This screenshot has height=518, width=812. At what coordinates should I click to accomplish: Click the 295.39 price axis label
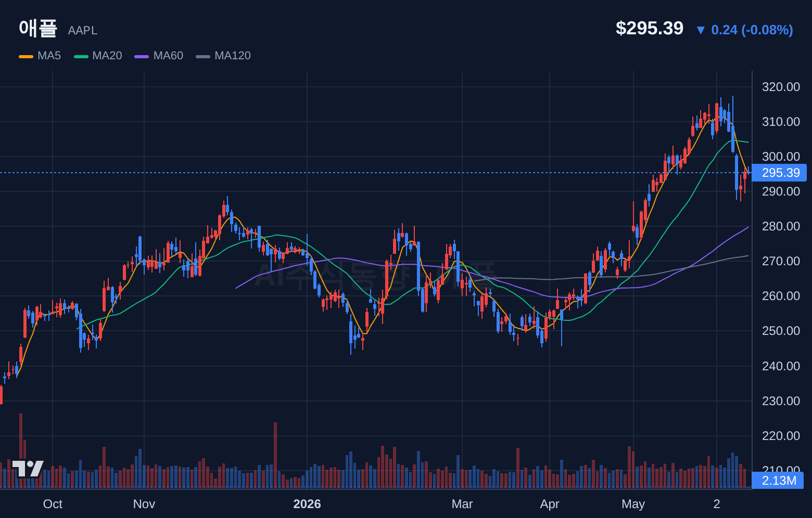click(779, 173)
